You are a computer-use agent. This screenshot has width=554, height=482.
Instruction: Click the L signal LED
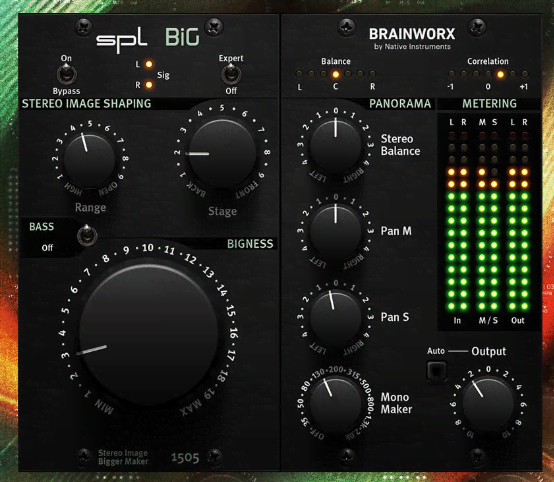pyautogui.click(x=149, y=64)
